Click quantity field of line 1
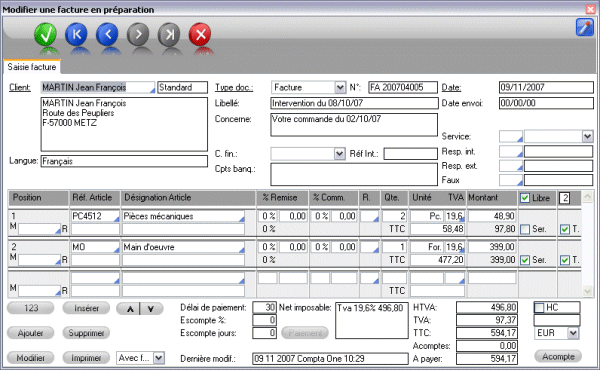 (x=394, y=216)
